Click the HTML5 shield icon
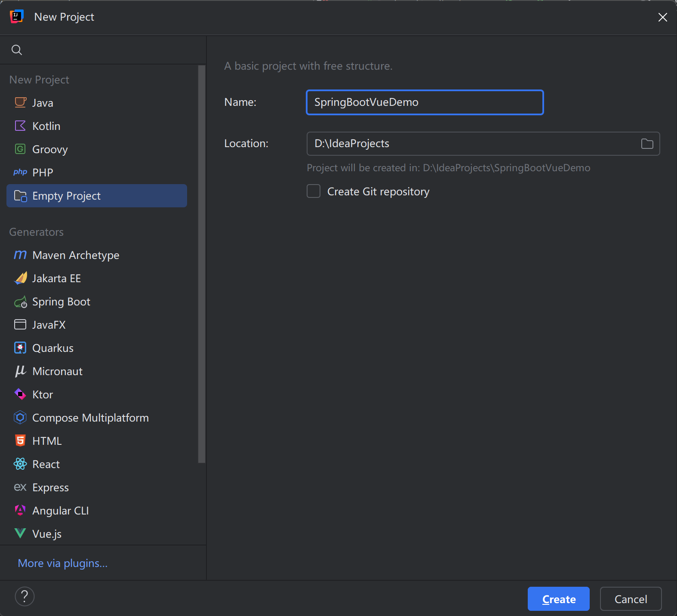The image size is (677, 616). [20, 440]
